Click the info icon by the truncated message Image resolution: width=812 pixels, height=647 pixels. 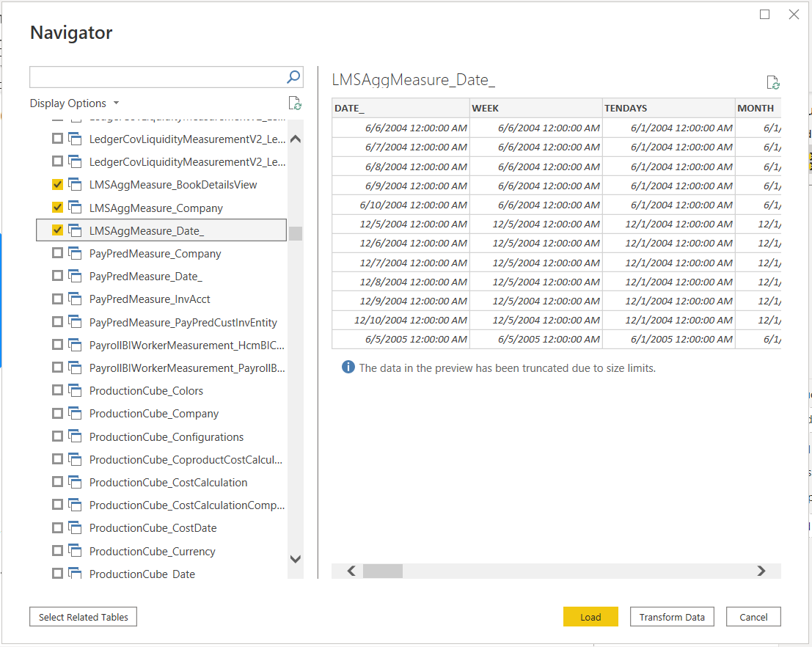click(348, 368)
